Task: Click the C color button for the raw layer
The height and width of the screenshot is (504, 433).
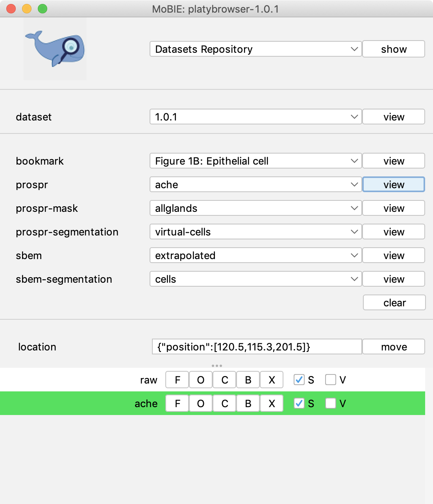Action: click(224, 380)
